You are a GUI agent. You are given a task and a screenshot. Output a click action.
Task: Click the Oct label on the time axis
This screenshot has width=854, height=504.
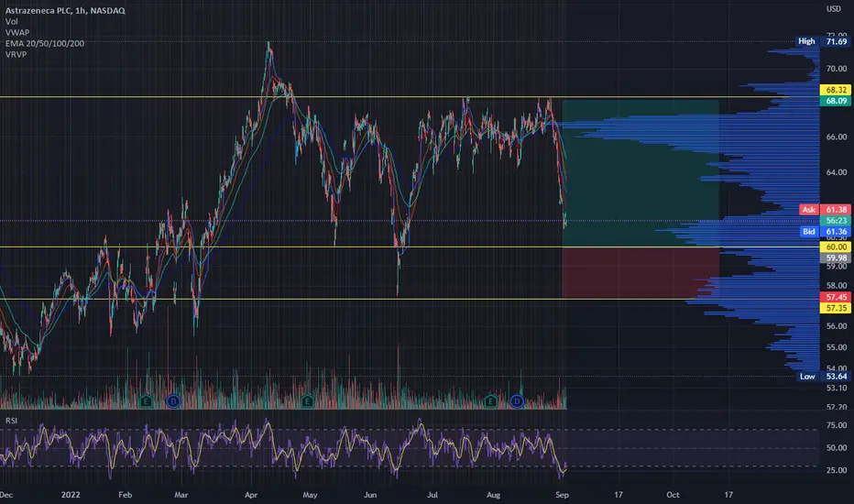click(x=673, y=495)
